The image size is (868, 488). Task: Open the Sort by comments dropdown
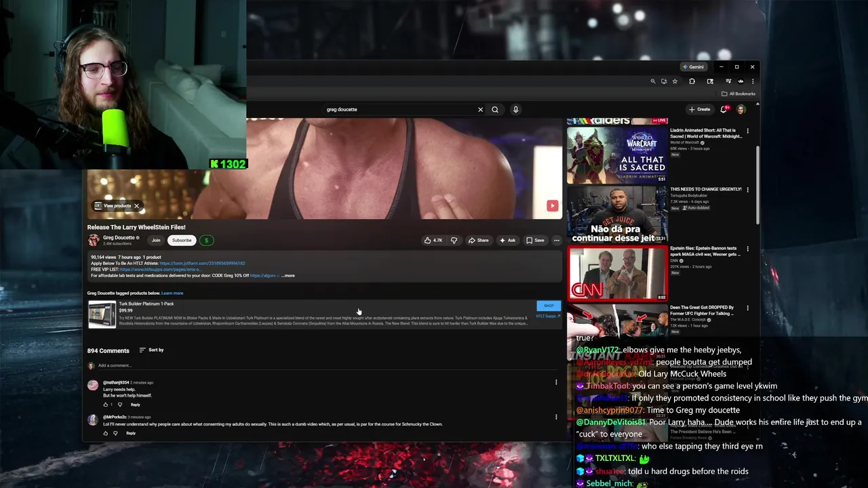tap(151, 350)
